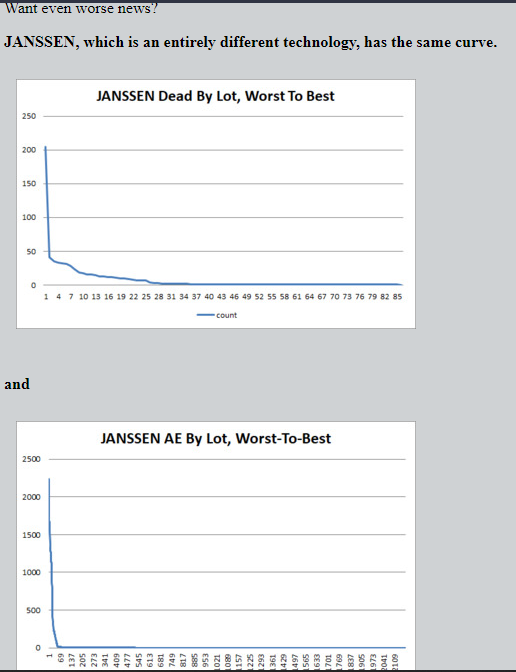Screen dimensions: 516x672
Task: Click the JANSSEN AE By Lot chart image
Action: [x=216, y=546]
